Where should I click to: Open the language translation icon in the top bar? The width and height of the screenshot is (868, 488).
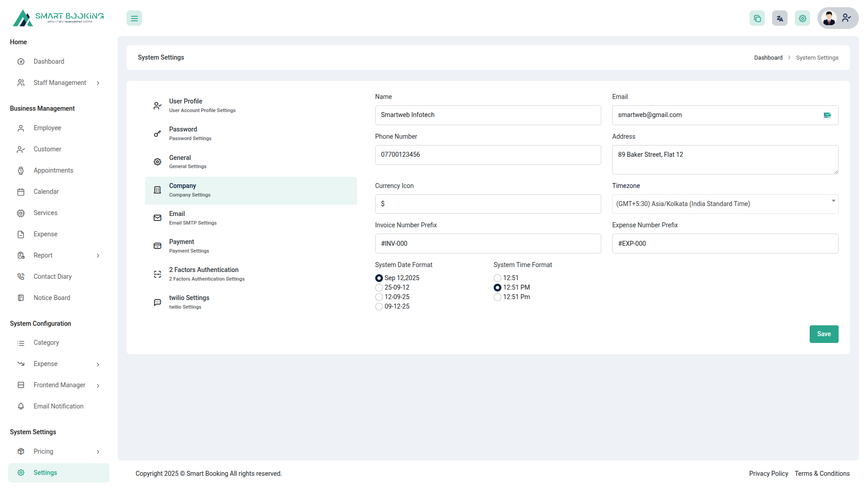779,18
